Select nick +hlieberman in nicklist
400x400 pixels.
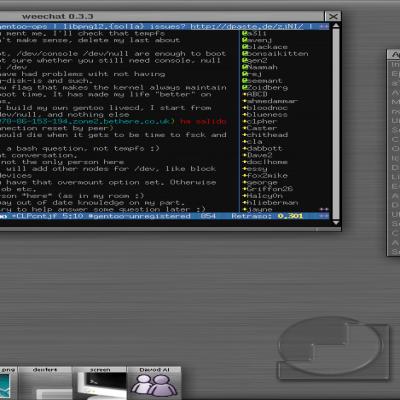coord(270,203)
